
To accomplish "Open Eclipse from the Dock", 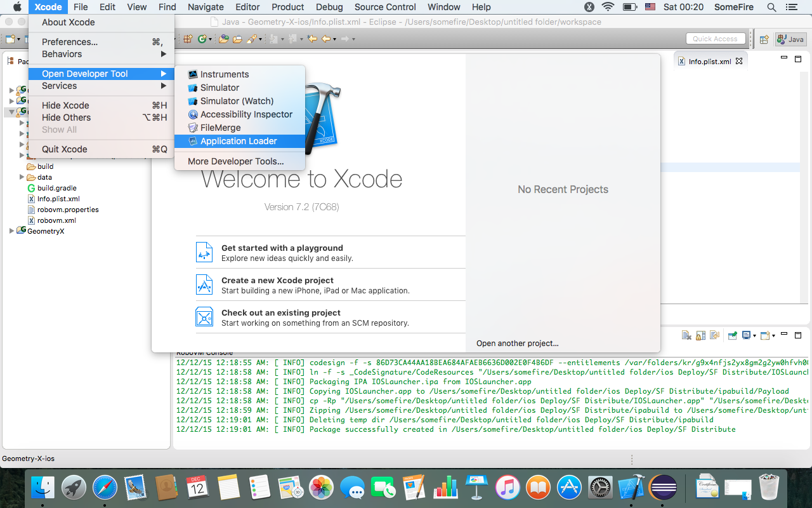I will pyautogui.click(x=662, y=488).
